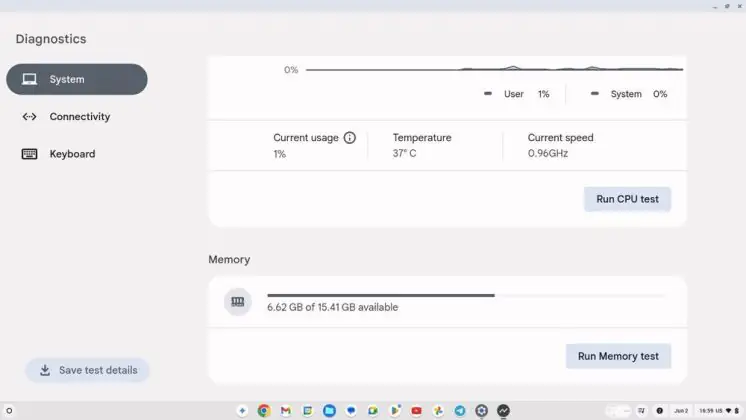Open Google Meet from shelf

(373, 410)
